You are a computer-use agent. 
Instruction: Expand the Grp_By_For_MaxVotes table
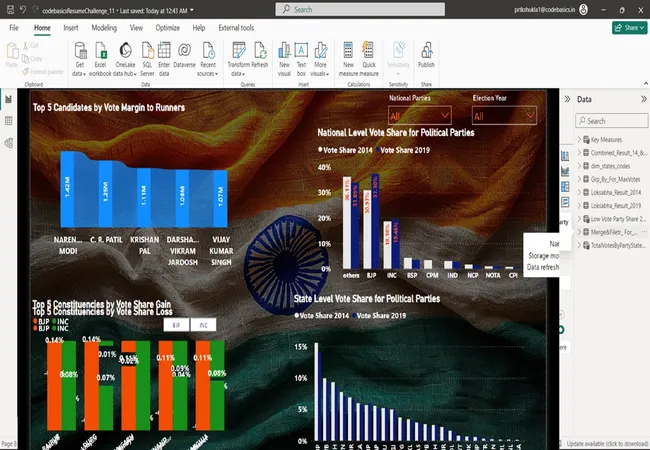pyautogui.click(x=579, y=179)
